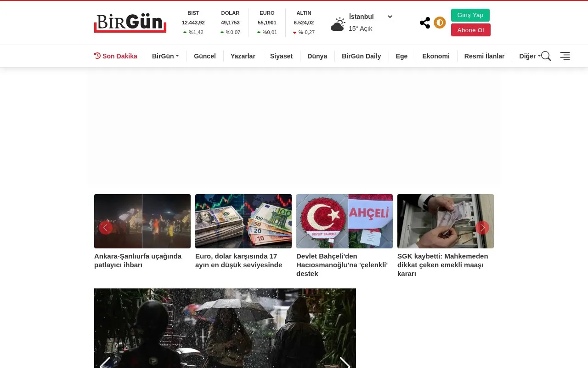Open the Ege section
588x368 pixels.
tap(401, 56)
